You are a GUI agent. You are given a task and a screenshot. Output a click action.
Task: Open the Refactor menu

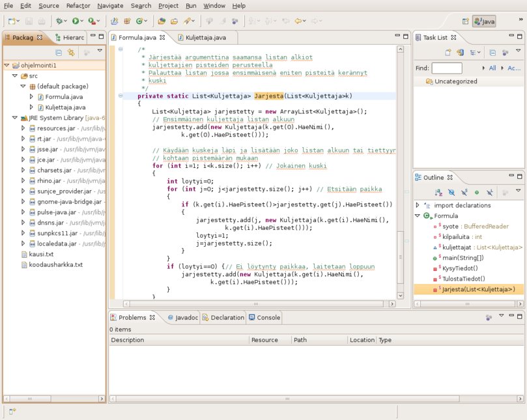click(x=78, y=5)
